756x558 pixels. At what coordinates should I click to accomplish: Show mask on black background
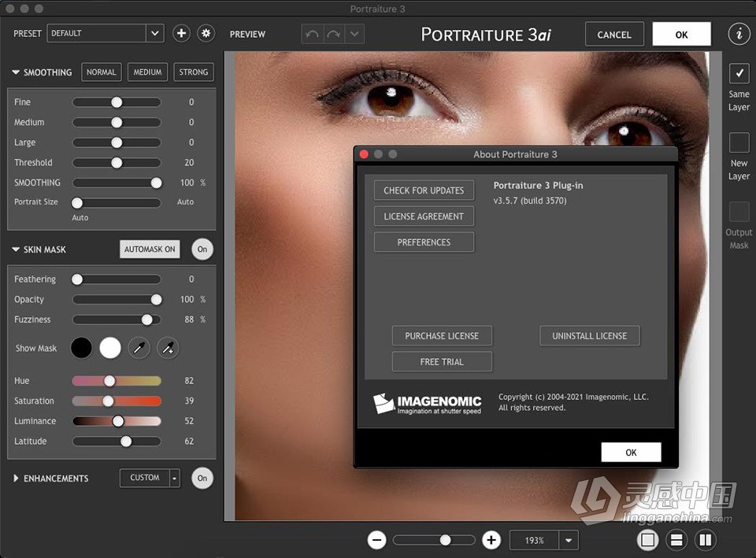click(x=81, y=348)
